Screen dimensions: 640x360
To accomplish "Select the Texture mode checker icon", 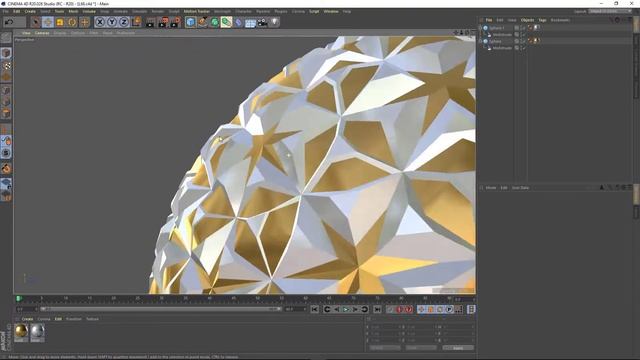I will [6, 65].
